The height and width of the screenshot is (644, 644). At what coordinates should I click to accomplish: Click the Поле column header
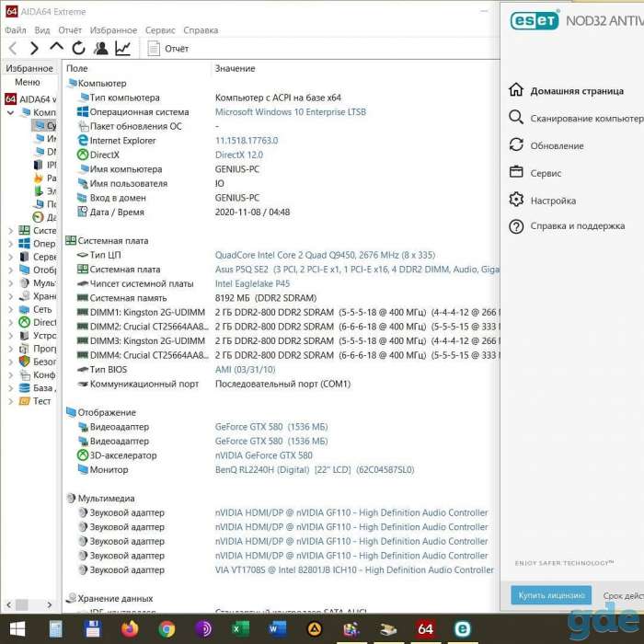[x=76, y=68]
